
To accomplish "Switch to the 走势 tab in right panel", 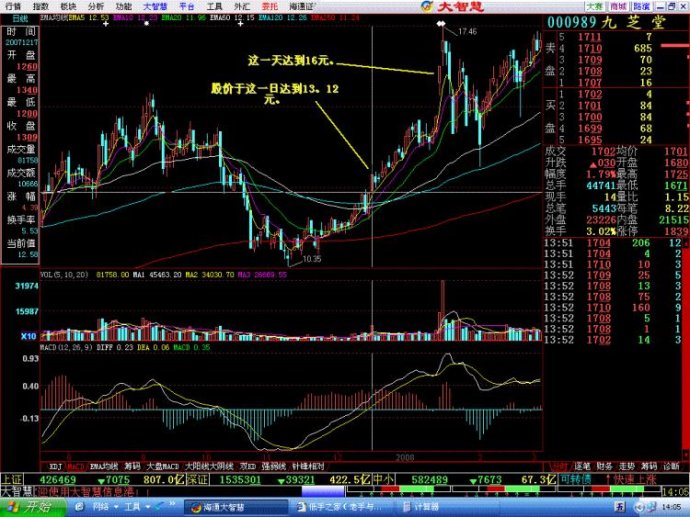I will pyautogui.click(x=627, y=466).
